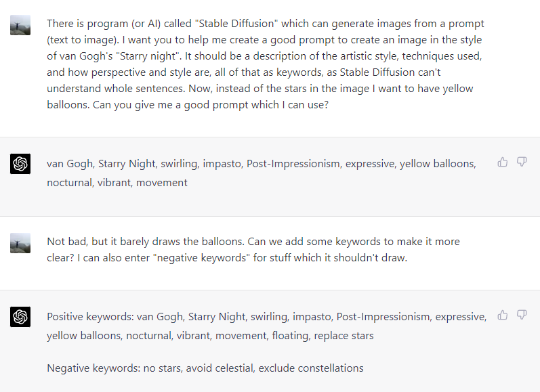
Task: Click the user avatar next to "Not bad" message
Action: [x=20, y=243]
